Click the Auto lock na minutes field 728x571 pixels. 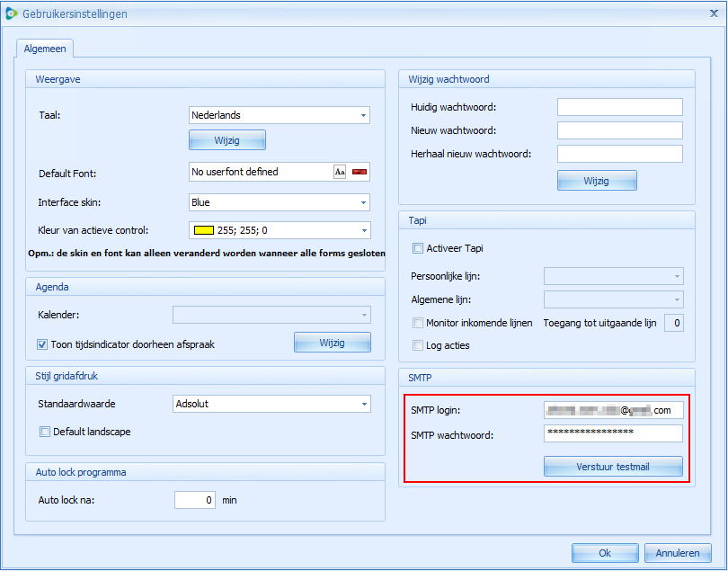pyautogui.click(x=196, y=500)
